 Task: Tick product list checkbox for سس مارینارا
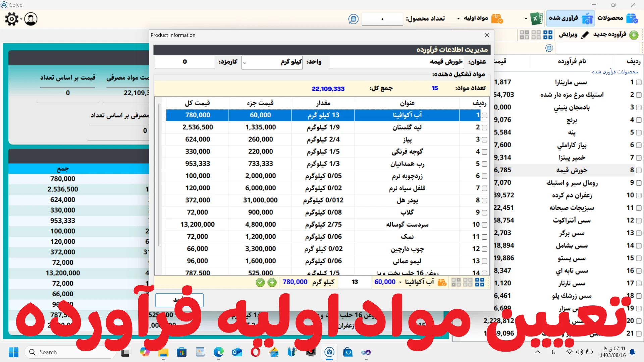click(639, 82)
